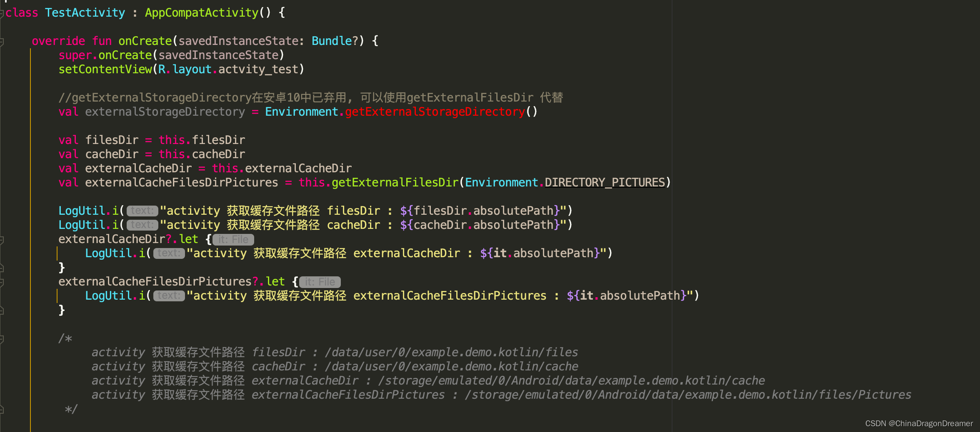
Task: Click ${it.absolutePath} in the externalCacheFilesDirPictures log line
Action: pyautogui.click(x=627, y=296)
